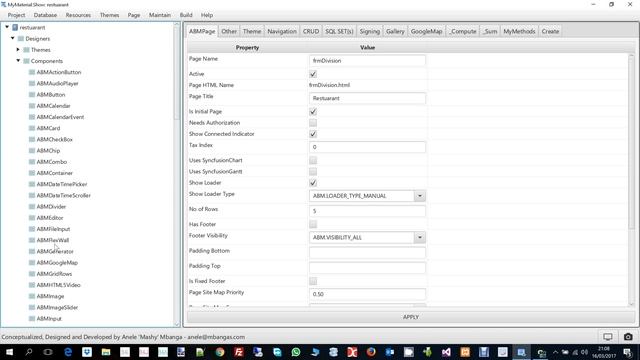The image size is (640, 360).
Task: Click the camera screenshot icon in status bar
Action: click(x=628, y=337)
